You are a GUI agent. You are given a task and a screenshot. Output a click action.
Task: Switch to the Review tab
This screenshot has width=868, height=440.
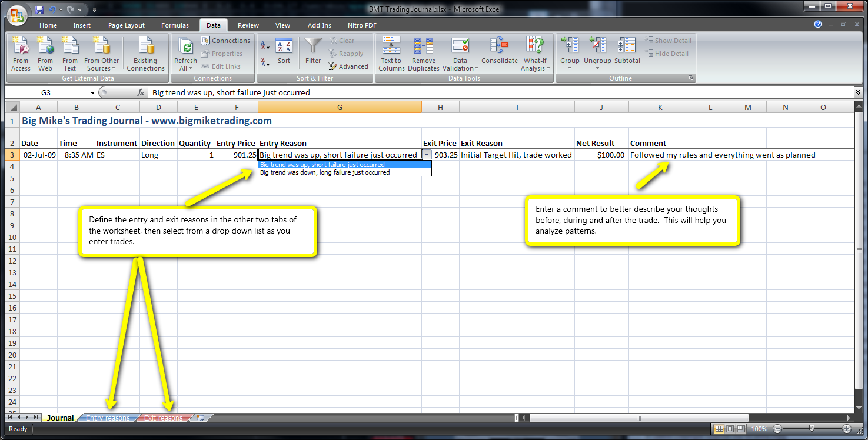click(x=248, y=25)
